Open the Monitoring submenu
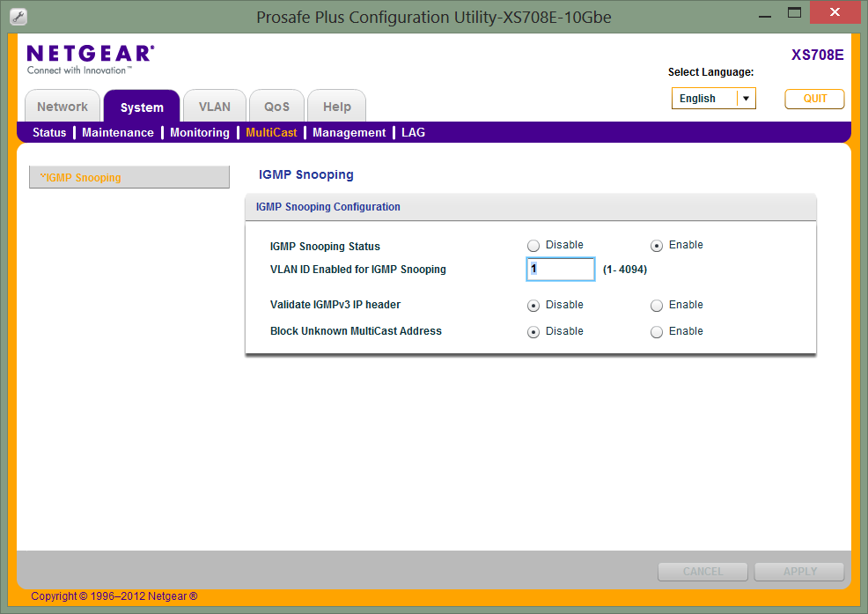868x614 pixels. (x=200, y=132)
